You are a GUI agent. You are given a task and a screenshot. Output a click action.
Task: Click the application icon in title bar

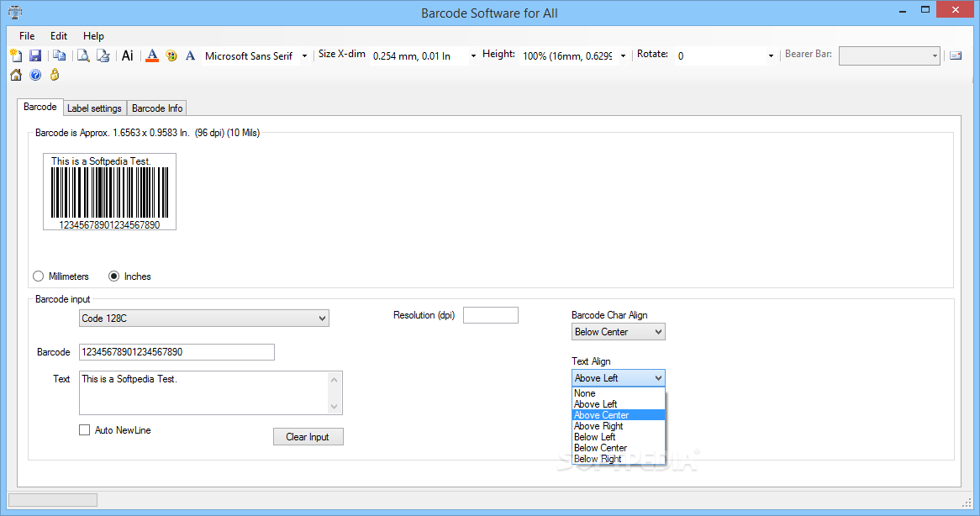tap(16, 13)
